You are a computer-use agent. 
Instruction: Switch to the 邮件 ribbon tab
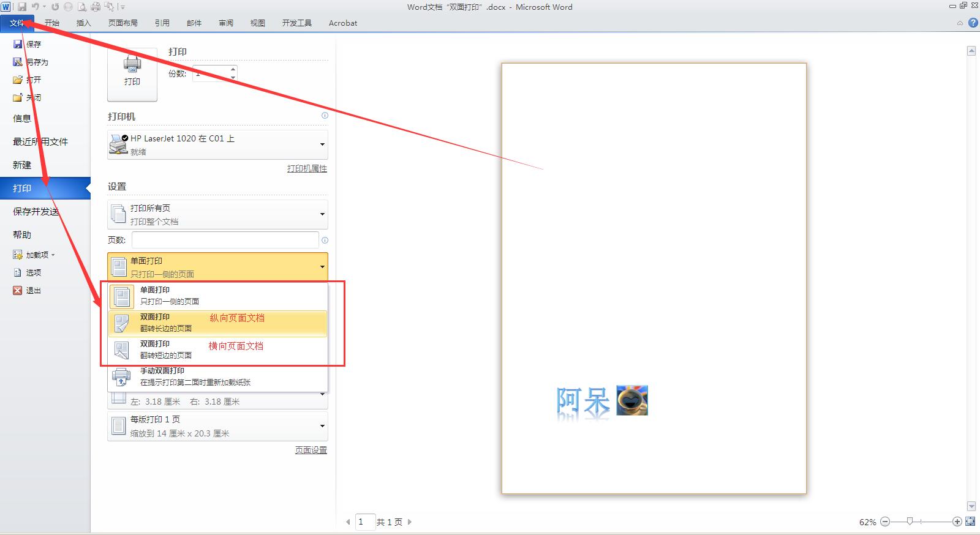pos(194,23)
